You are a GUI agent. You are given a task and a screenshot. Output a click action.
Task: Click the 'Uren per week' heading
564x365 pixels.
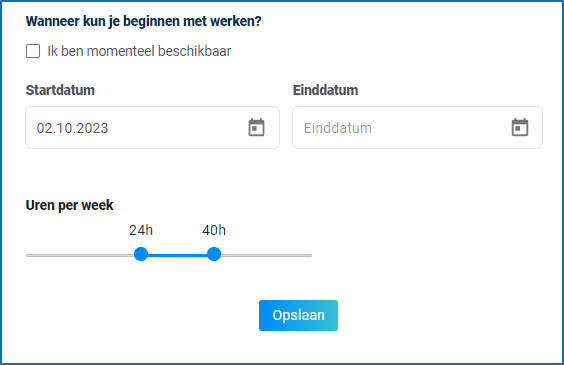[x=69, y=205]
